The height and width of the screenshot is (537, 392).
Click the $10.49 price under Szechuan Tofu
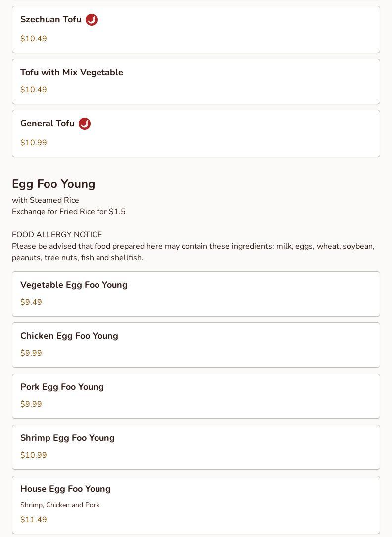pyautogui.click(x=34, y=38)
